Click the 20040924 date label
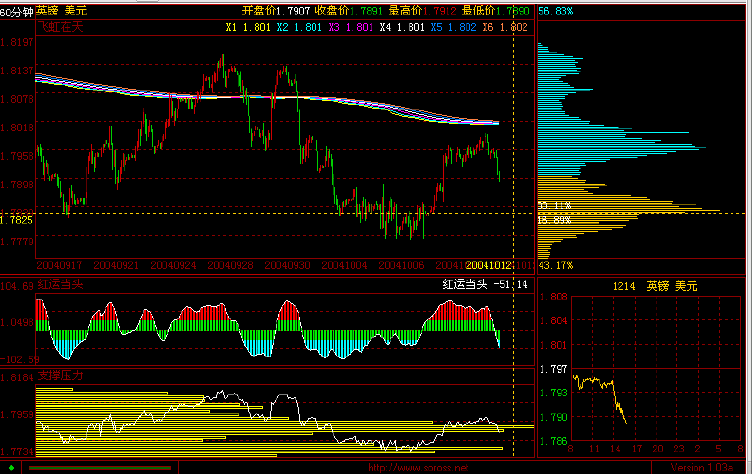The image size is (752, 474). tap(173, 265)
